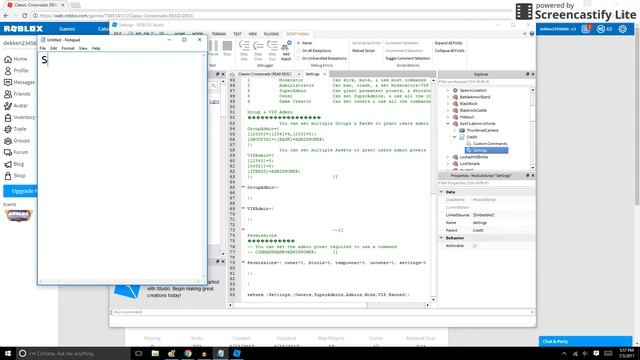Image resolution: width=640 pixels, height=360 pixels.
Task: Click Games in Roblox navigation bar
Action: pyautogui.click(x=67, y=29)
